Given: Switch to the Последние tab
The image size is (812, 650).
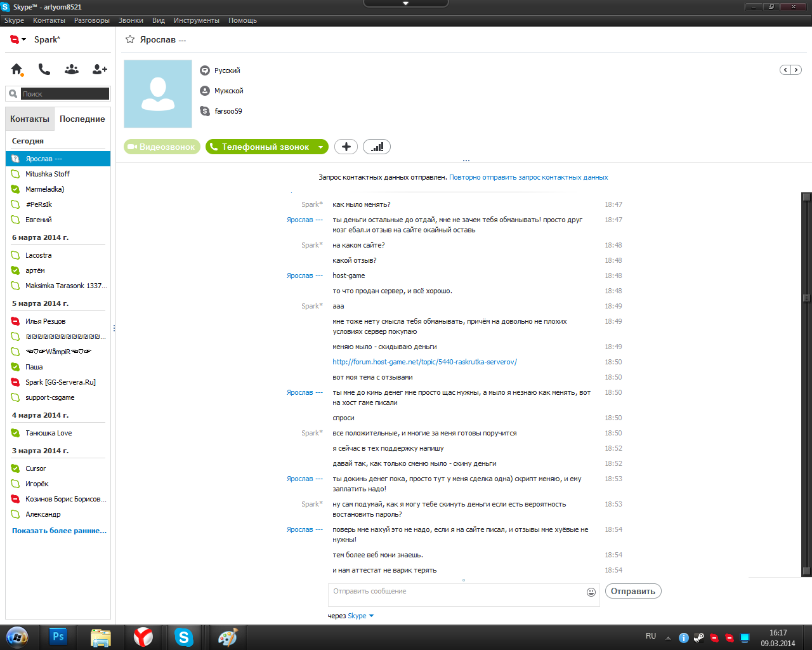Looking at the screenshot, I should (x=82, y=119).
